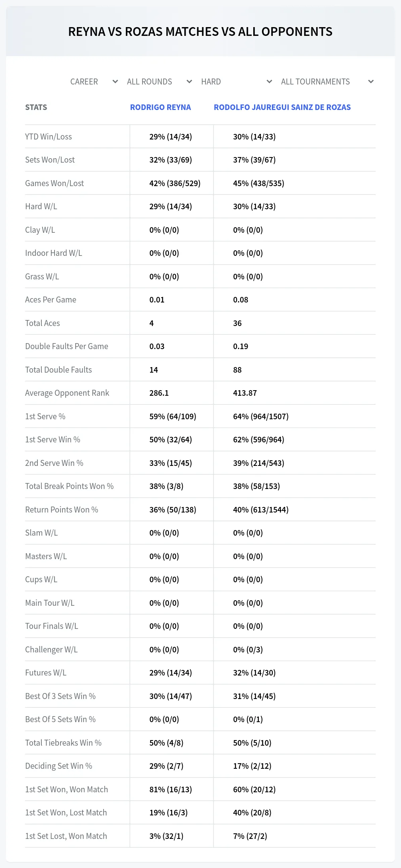Expand the ALL TOURNAMENTS dropdown
The width and height of the screenshot is (401, 868).
coord(327,82)
